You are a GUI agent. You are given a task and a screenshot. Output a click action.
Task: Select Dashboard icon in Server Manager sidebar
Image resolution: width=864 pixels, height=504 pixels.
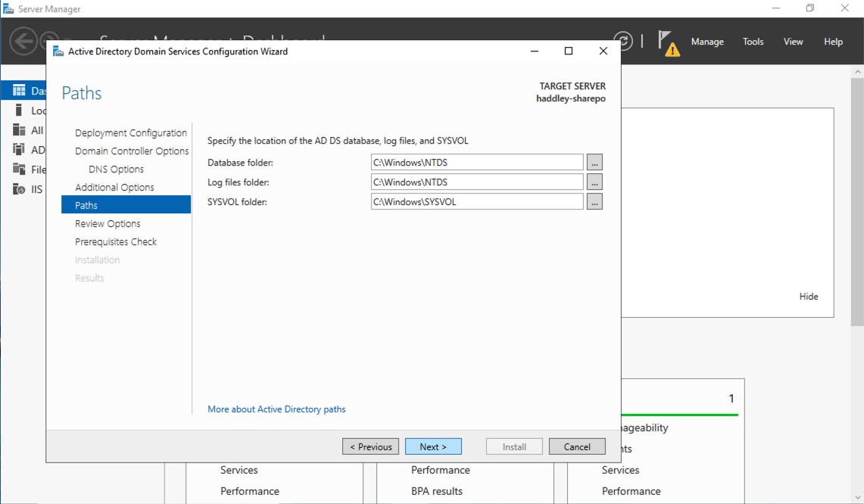click(19, 90)
